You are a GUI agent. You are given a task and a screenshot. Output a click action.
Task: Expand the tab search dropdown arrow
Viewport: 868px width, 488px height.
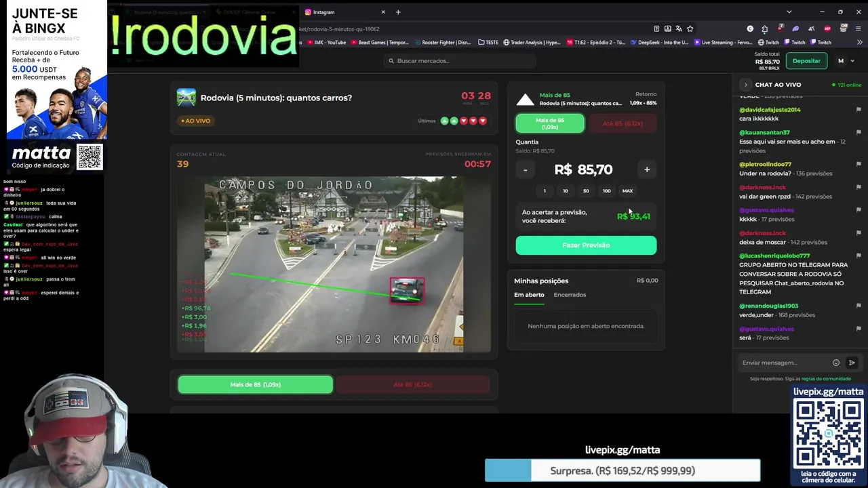789,12
